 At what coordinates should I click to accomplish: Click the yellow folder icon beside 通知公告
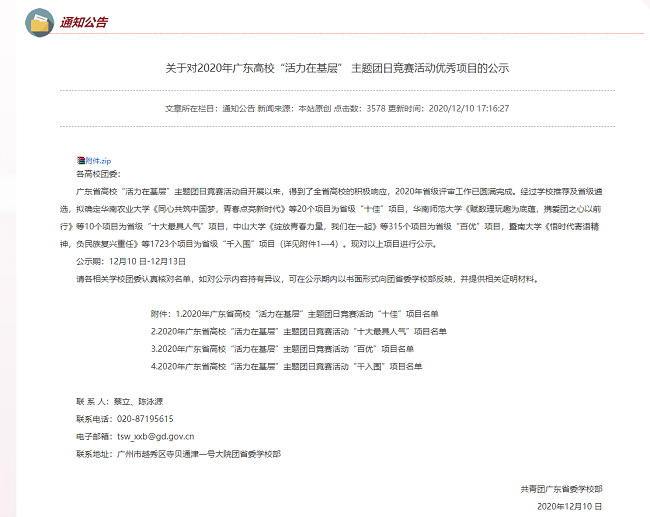[x=41, y=23]
